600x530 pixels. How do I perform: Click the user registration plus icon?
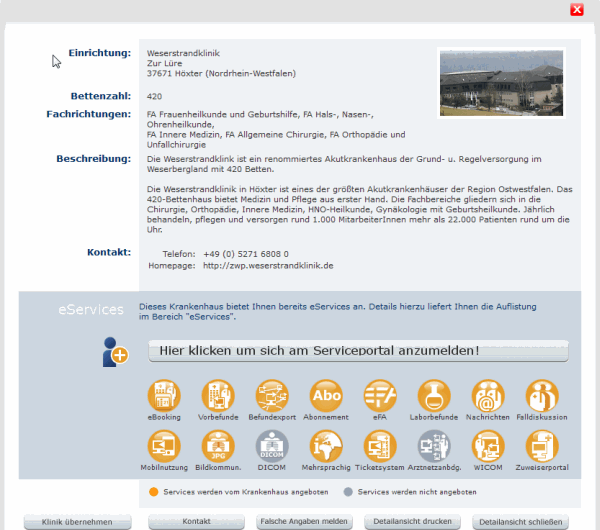(115, 352)
